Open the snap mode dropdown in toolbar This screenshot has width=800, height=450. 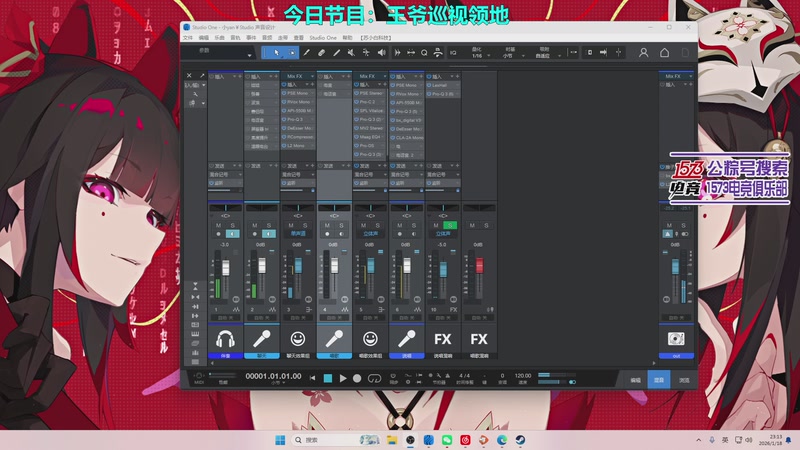point(559,55)
